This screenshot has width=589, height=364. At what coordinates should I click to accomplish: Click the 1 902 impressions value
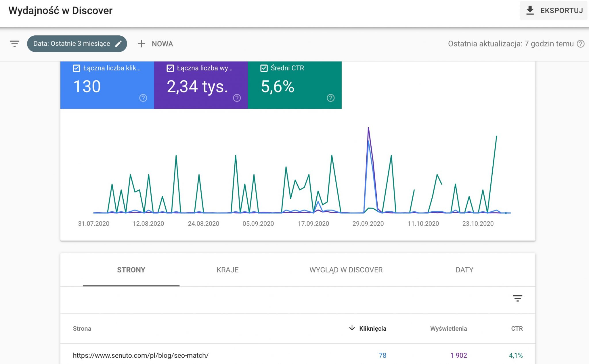pos(459,355)
